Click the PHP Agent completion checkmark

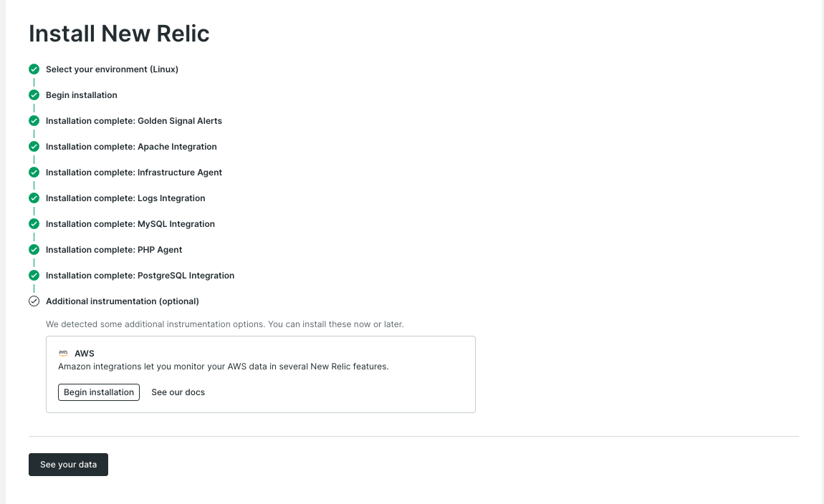coord(34,250)
